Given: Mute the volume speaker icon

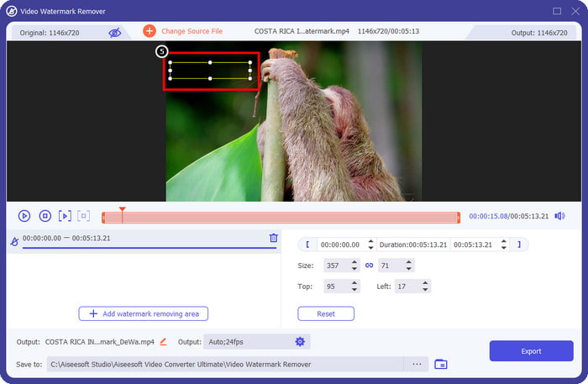Looking at the screenshot, I should click(559, 216).
